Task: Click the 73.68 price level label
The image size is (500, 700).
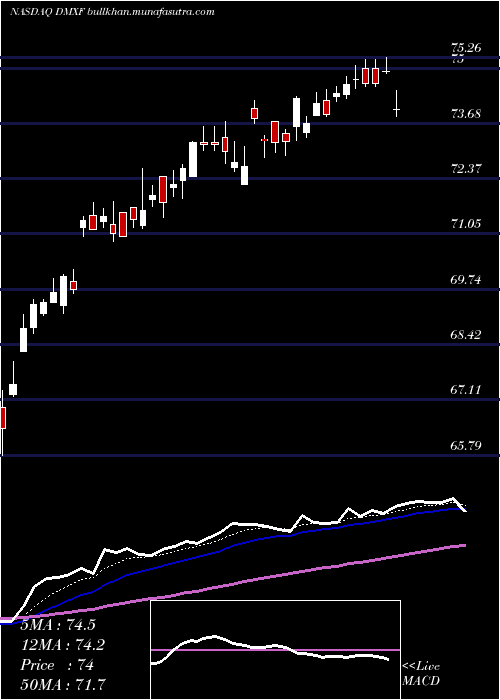Action: [x=466, y=114]
